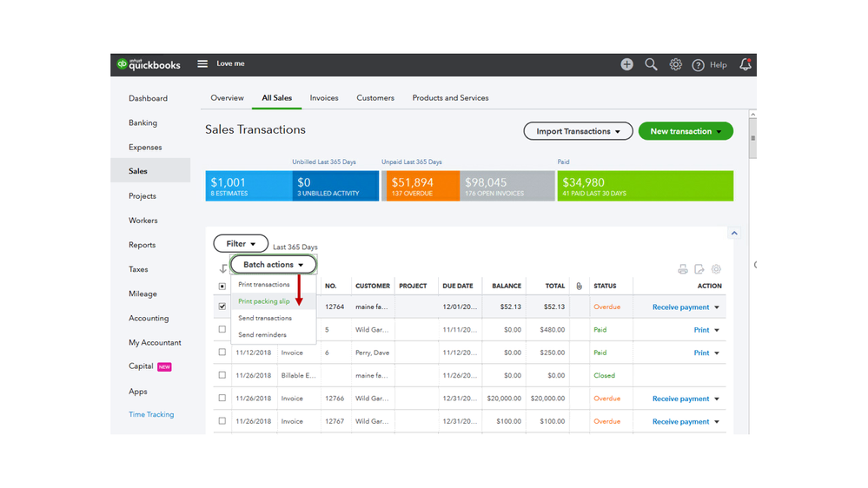The width and height of the screenshot is (868, 488).
Task: Open table settings gear above Action column
Action: click(716, 269)
